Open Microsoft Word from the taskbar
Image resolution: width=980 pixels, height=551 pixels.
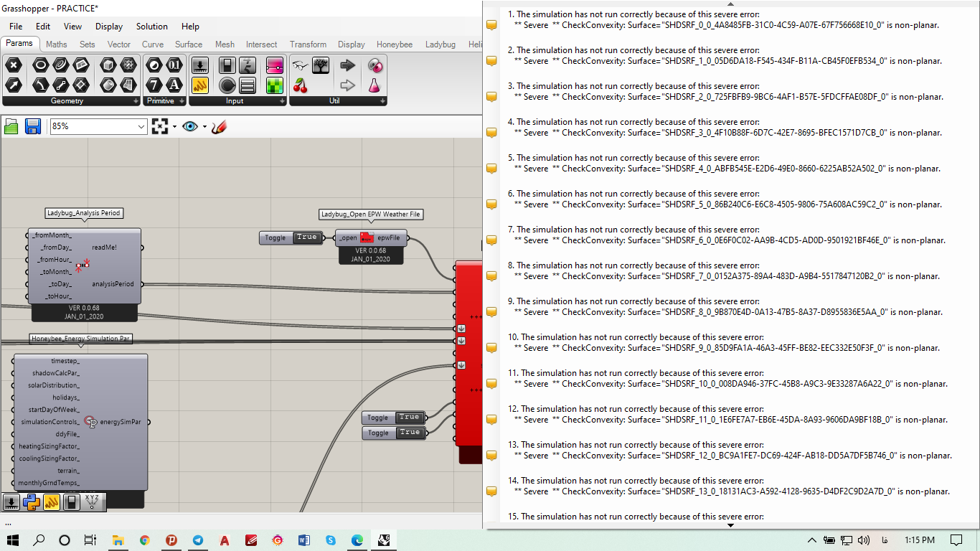pyautogui.click(x=303, y=540)
